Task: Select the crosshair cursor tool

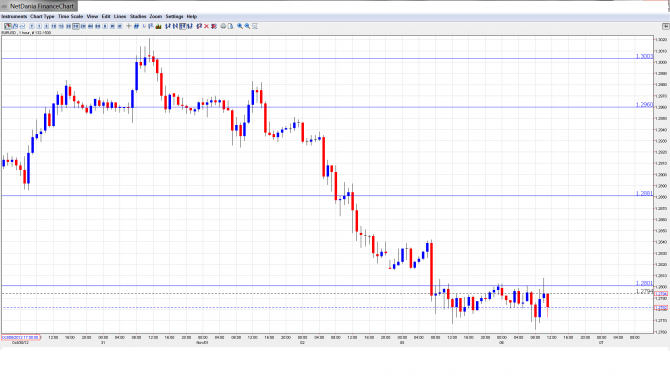Action: click(x=129, y=26)
